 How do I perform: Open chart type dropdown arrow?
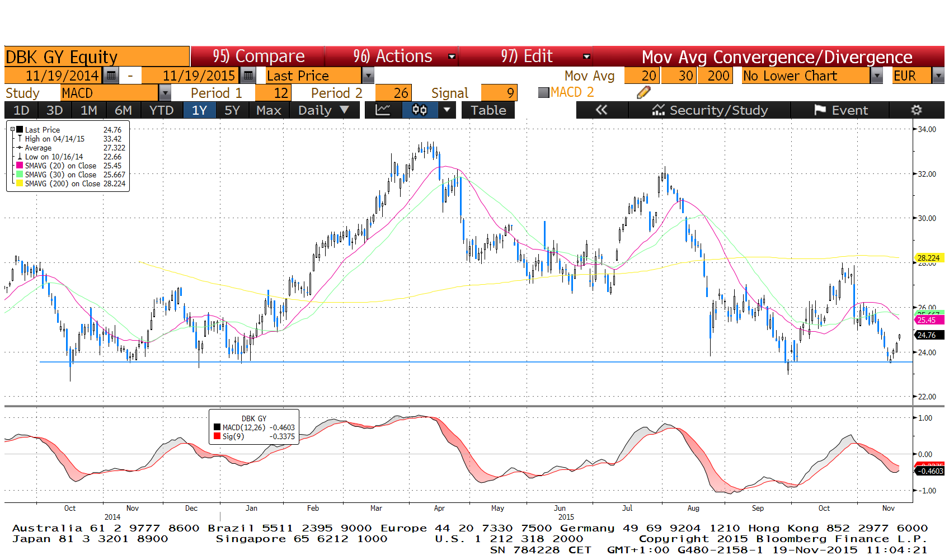click(447, 110)
